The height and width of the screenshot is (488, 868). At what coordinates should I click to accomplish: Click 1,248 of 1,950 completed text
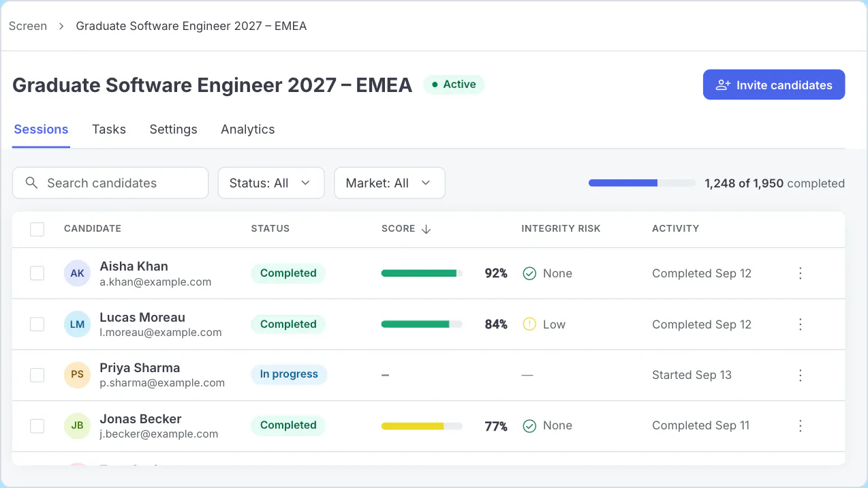pyautogui.click(x=775, y=183)
